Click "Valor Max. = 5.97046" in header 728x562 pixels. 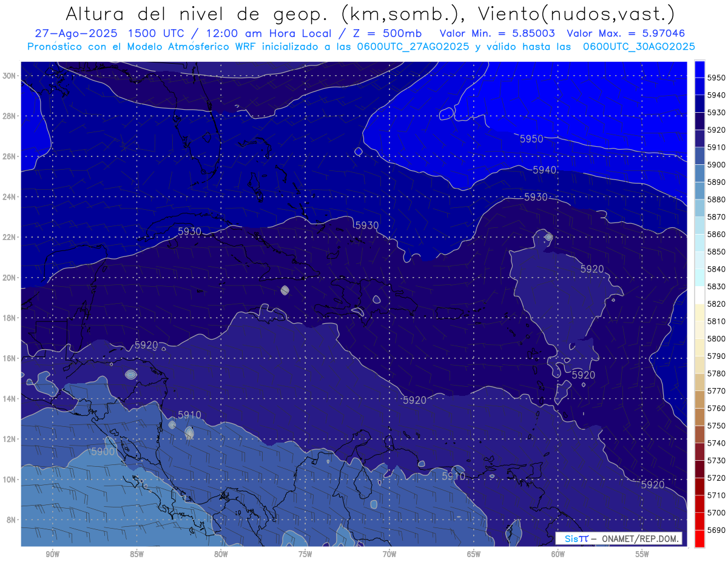click(x=625, y=33)
